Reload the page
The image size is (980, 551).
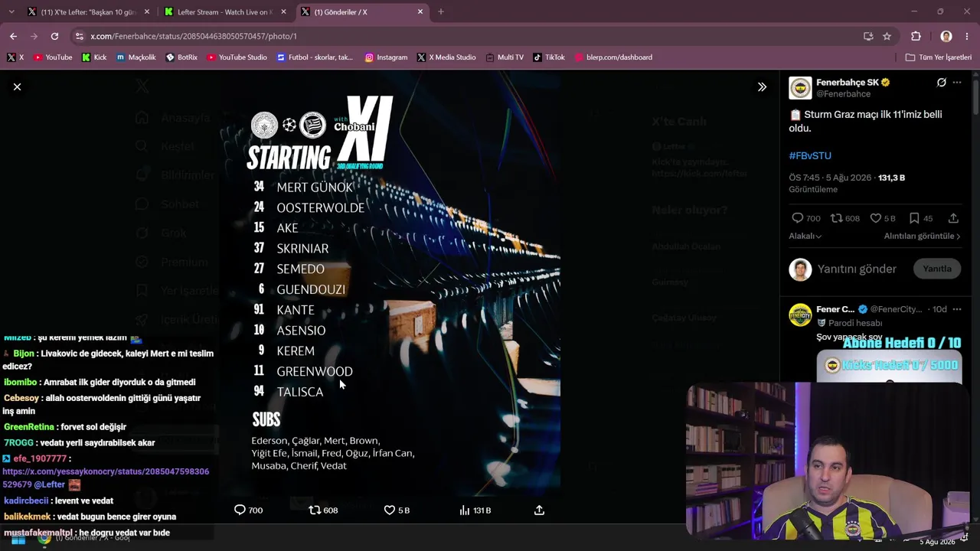[54, 36]
